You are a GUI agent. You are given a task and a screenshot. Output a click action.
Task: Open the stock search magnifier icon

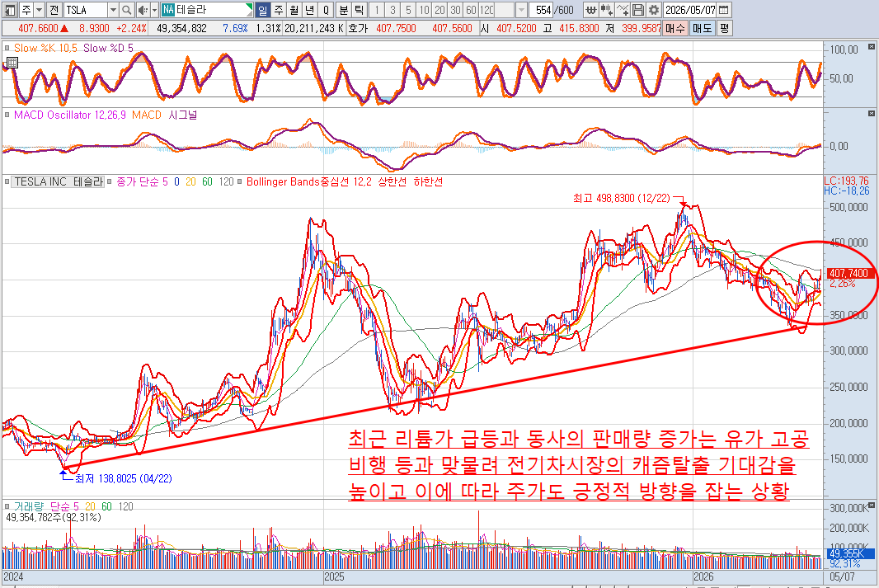(127, 10)
